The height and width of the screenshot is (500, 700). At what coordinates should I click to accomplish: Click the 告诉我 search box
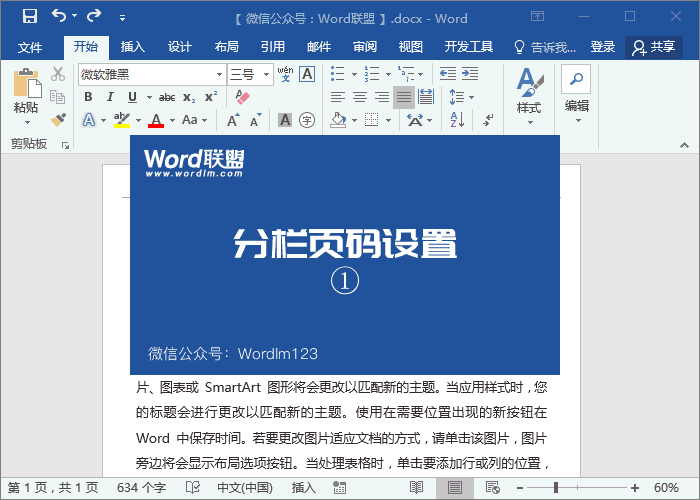pyautogui.click(x=545, y=46)
